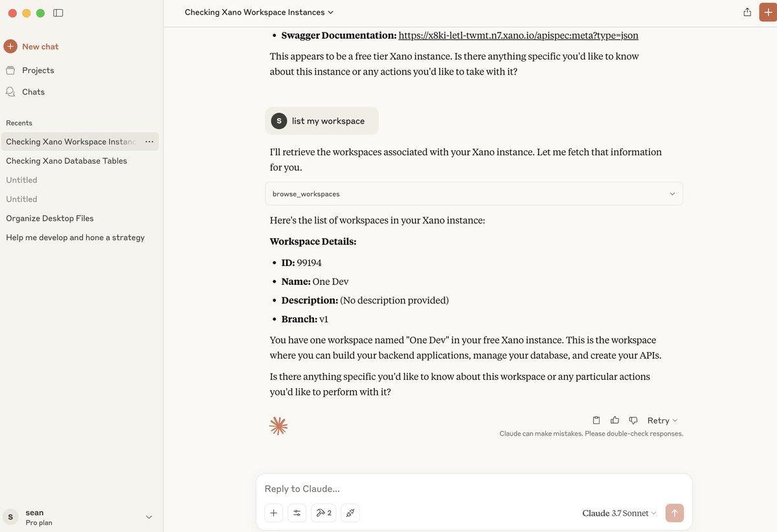Click the orange New chat plus icon
Screen dimensions: 777x532
coord(10,47)
